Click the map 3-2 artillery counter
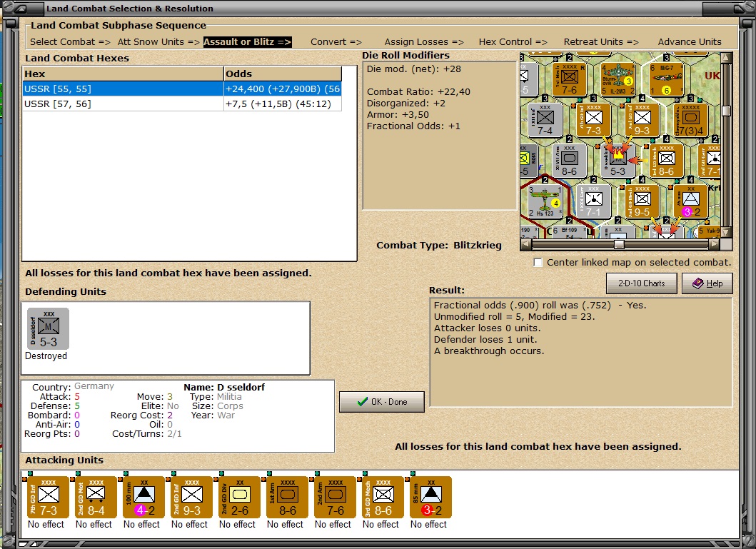The height and width of the screenshot is (549, 756). 690,201
